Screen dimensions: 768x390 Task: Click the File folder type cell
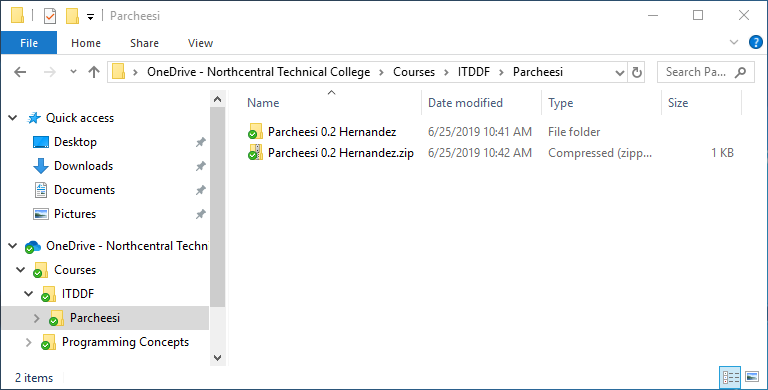click(574, 132)
